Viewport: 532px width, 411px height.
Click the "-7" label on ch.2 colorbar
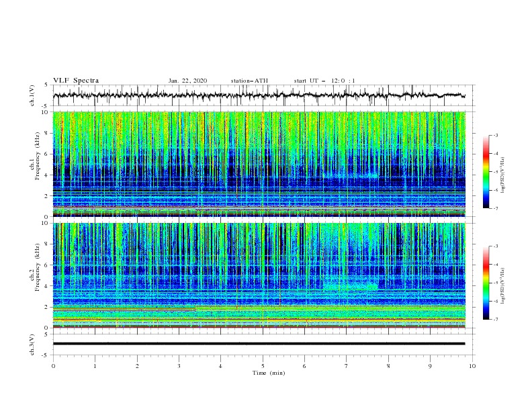[x=496, y=320]
